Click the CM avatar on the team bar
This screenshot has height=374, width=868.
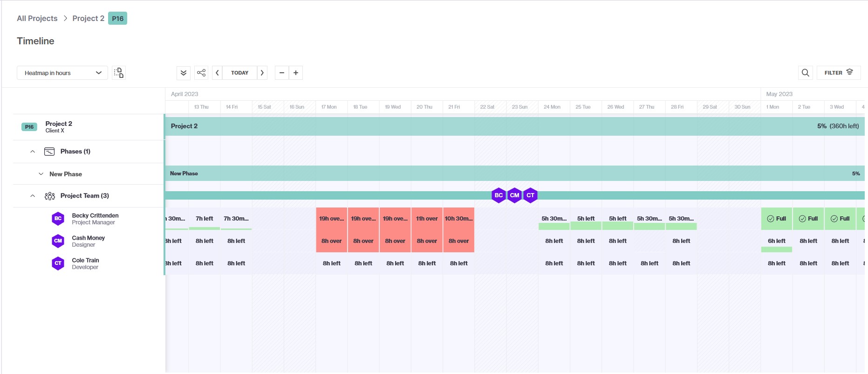point(514,195)
